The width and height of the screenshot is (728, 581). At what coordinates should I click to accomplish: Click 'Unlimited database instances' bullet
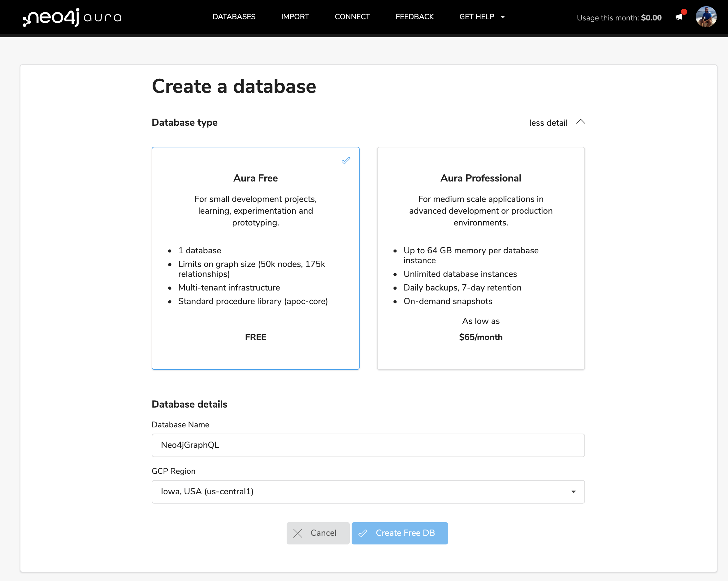point(460,274)
